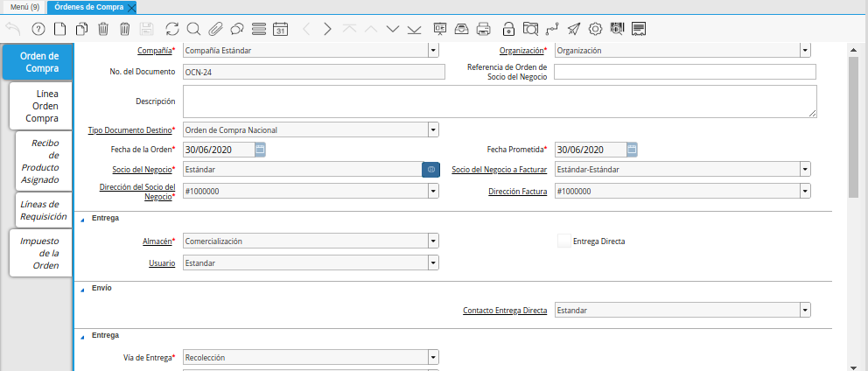The width and height of the screenshot is (868, 371).
Task: Expand the Almacén dropdown list
Action: pyautogui.click(x=433, y=241)
